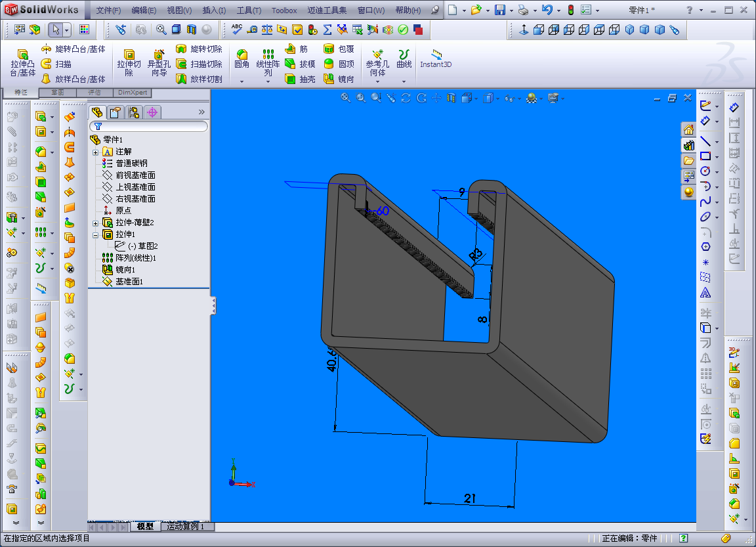Choose the Rib (筋) feature tool
This screenshot has width=756, height=547.
(297, 49)
